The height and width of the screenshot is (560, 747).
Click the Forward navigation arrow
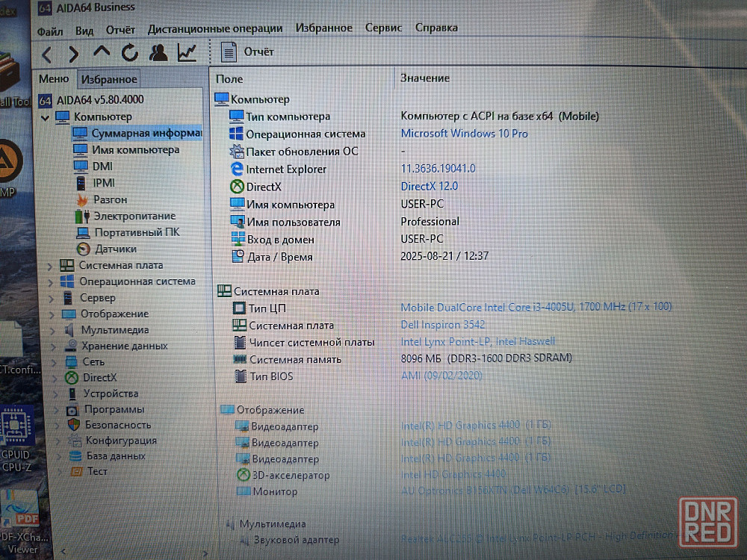(73, 54)
